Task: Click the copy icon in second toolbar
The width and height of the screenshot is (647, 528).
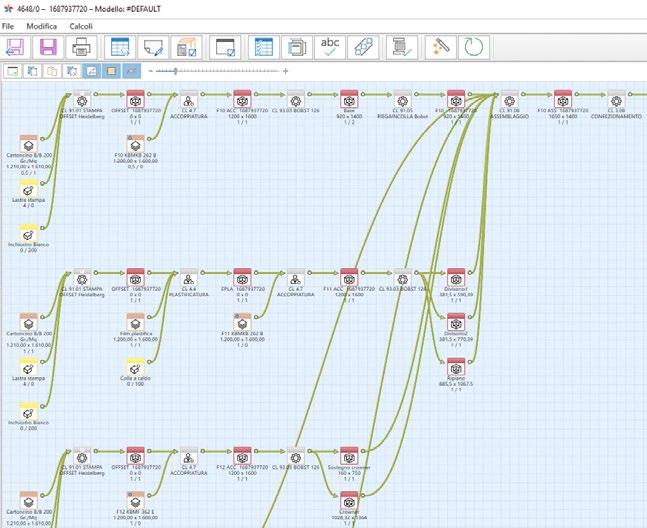Action: [32, 71]
